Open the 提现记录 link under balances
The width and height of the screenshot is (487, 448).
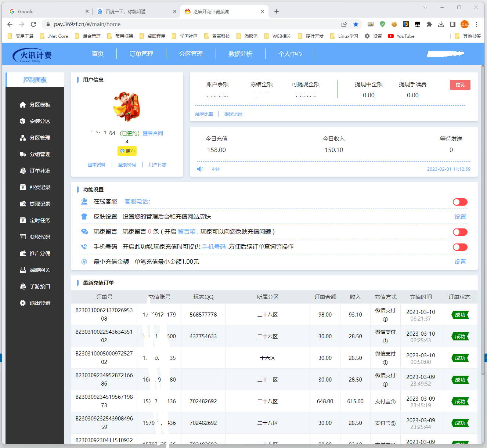233,114
